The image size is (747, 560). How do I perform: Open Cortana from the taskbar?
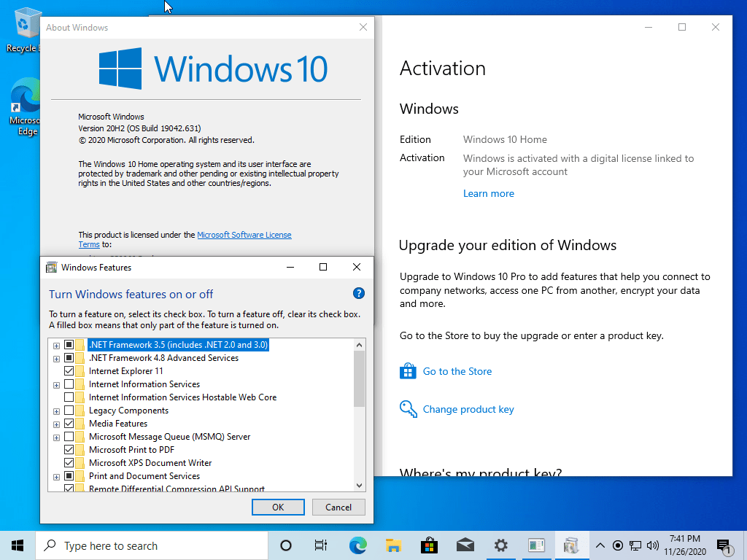point(286,545)
